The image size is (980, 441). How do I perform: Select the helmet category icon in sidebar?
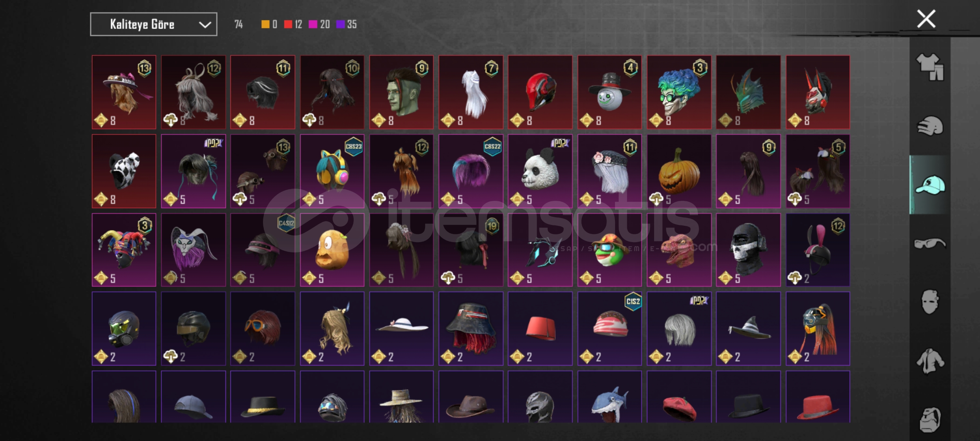(x=930, y=126)
